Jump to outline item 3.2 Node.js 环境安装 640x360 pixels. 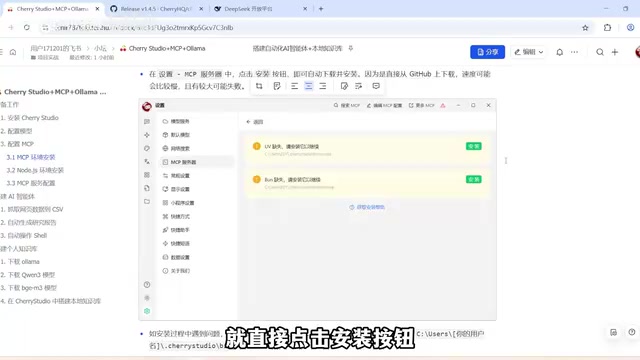[x=35, y=170]
